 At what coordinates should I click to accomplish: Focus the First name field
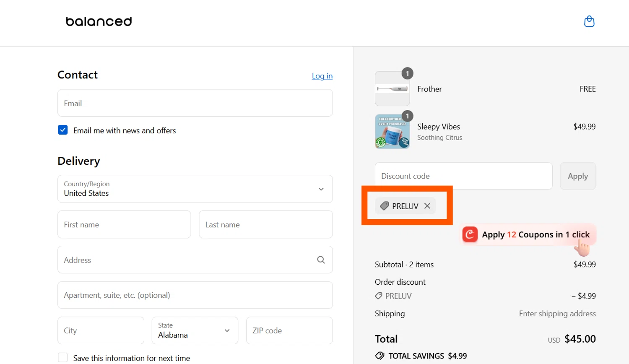coord(124,224)
